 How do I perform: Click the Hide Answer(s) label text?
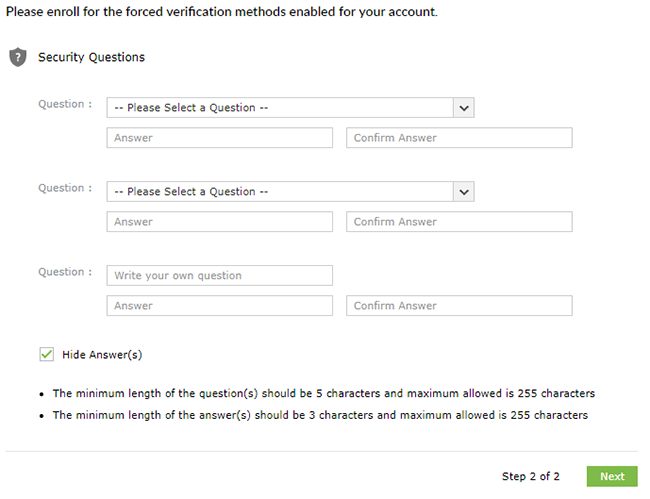pos(102,355)
